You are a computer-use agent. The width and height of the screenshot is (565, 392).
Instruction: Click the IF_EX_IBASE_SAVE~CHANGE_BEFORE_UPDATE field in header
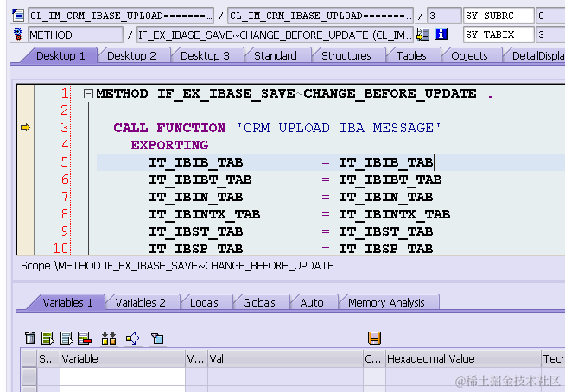click(x=275, y=35)
